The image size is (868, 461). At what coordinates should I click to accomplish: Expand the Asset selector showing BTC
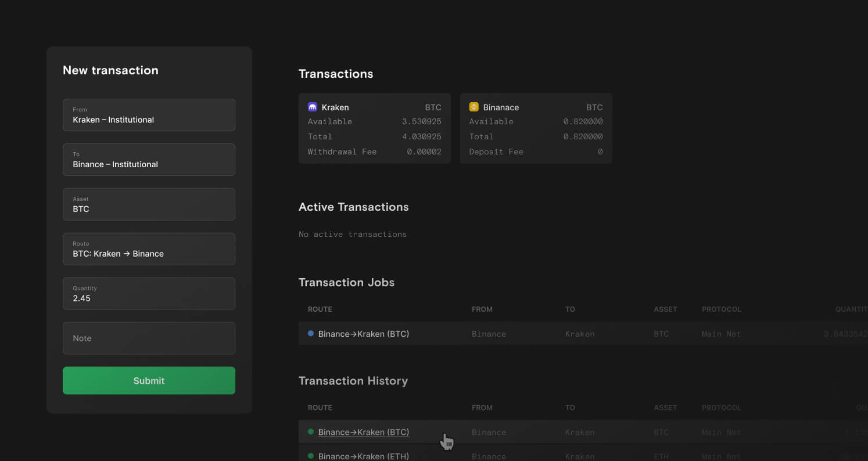(x=149, y=204)
